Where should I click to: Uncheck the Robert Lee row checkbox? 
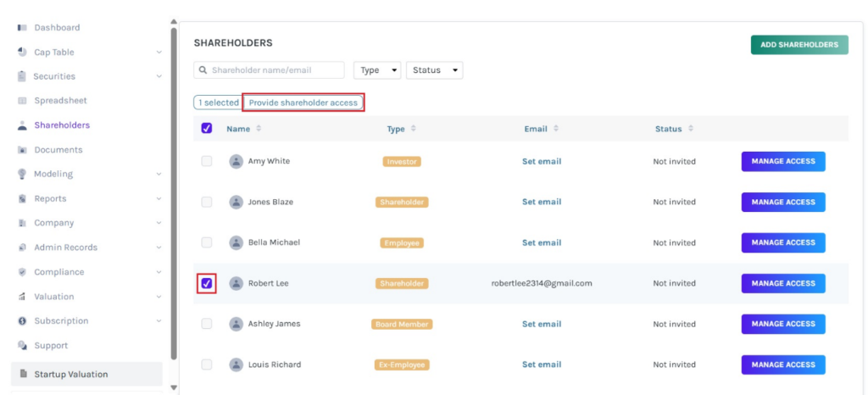click(207, 283)
